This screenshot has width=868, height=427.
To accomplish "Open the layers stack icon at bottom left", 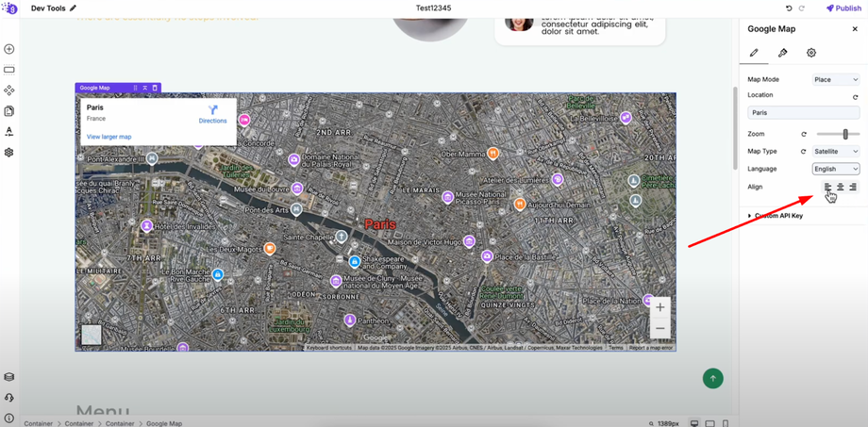I will tap(8, 377).
